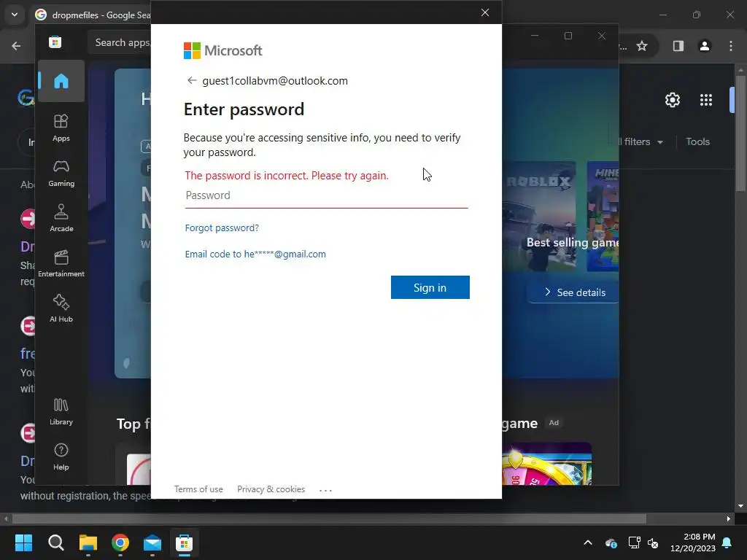Click the guest1collabvm@outlook.com account text
747x560 pixels.
tap(275, 80)
